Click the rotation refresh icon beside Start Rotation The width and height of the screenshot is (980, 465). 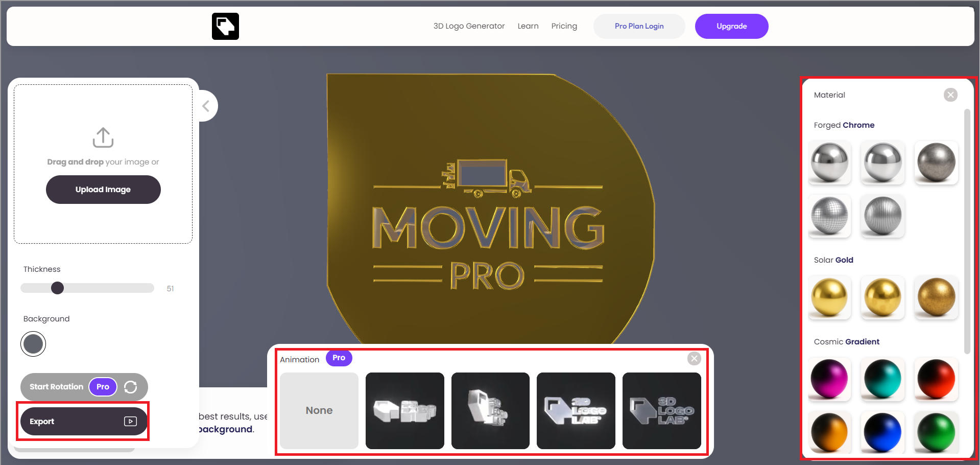pos(131,387)
